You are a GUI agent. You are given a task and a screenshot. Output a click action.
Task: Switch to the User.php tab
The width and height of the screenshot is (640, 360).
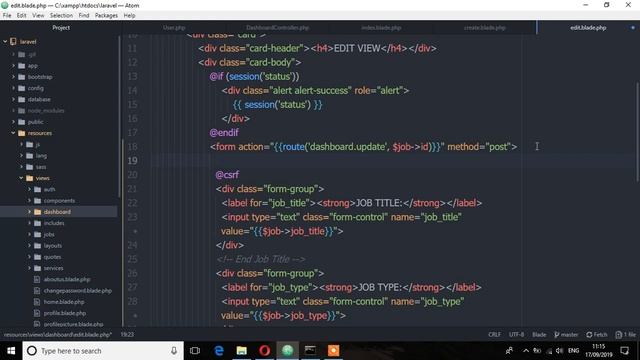[x=174, y=28]
